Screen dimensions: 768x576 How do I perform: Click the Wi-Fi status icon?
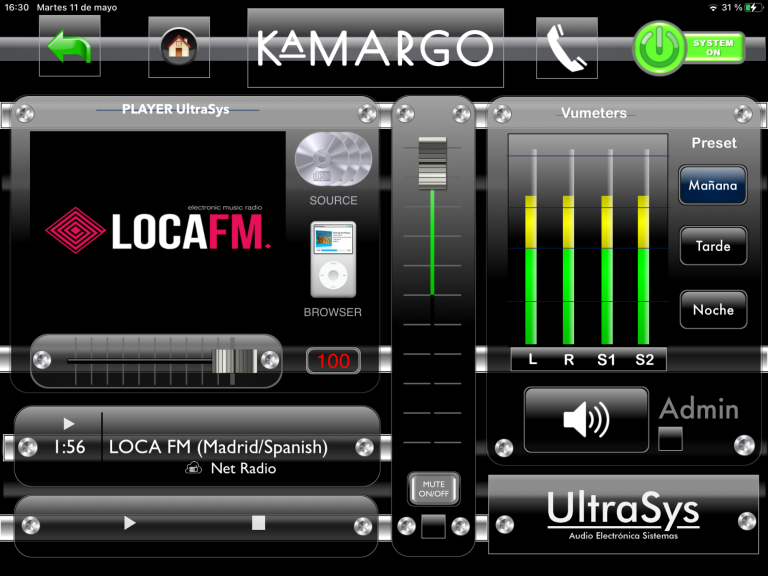[713, 7]
